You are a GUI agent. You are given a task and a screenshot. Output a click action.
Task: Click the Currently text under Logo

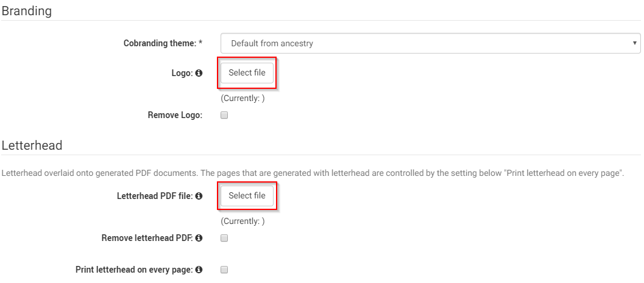click(x=242, y=99)
